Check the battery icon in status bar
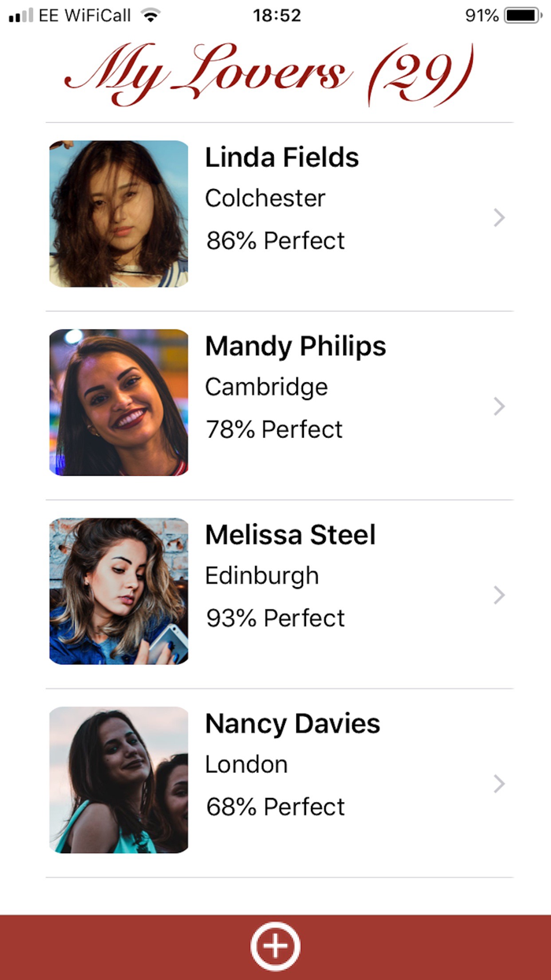The image size is (551, 980). tap(520, 15)
